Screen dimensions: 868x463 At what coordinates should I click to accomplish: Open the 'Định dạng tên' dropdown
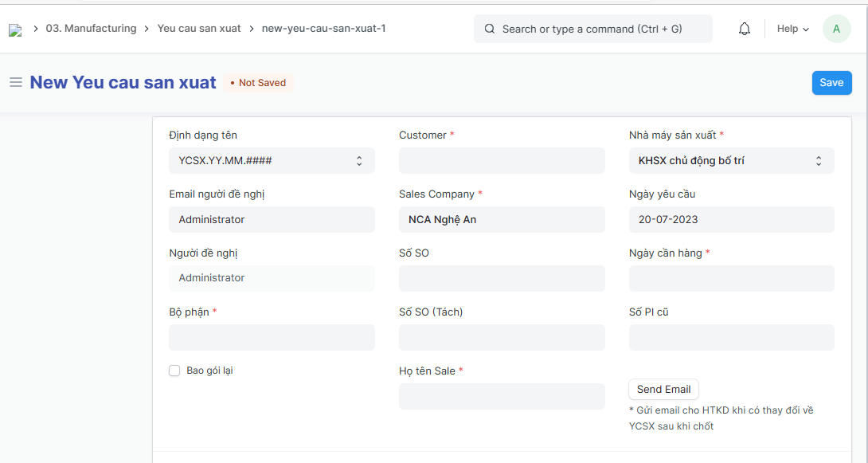(272, 161)
